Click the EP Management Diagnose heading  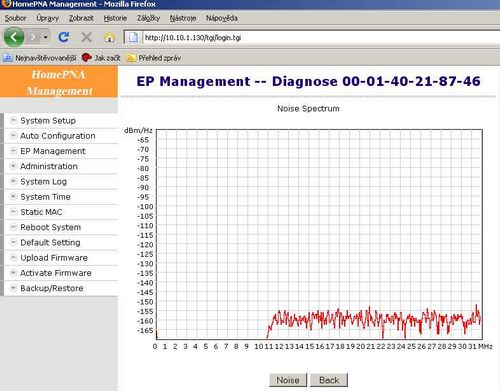pyautogui.click(x=308, y=81)
